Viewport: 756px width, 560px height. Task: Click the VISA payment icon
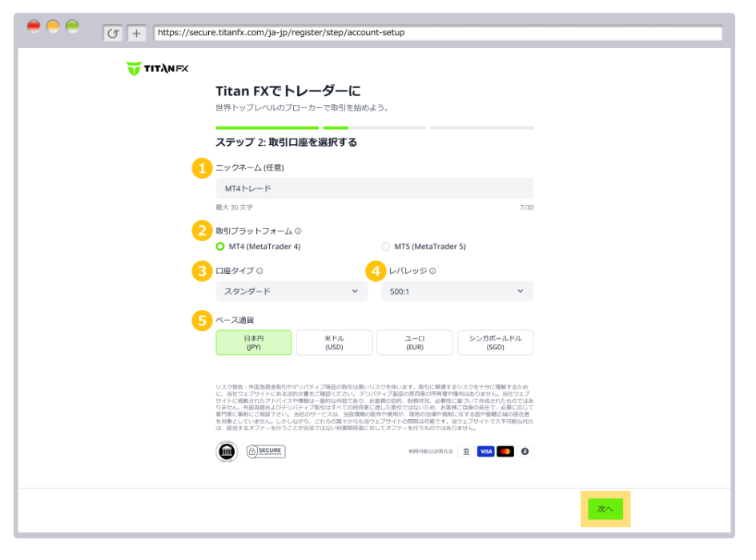pyautogui.click(x=485, y=452)
